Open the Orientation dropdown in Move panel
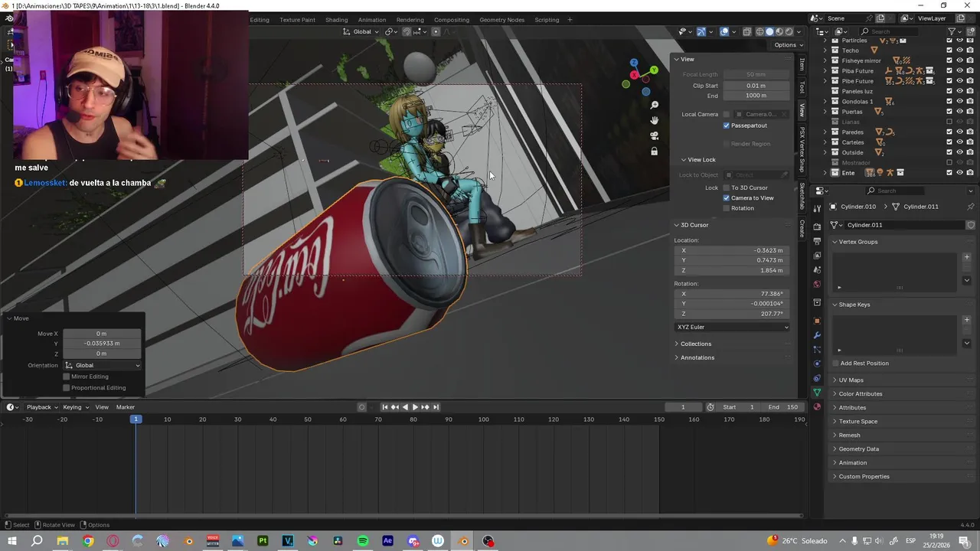Screen dimensions: 980x551 (x=103, y=366)
